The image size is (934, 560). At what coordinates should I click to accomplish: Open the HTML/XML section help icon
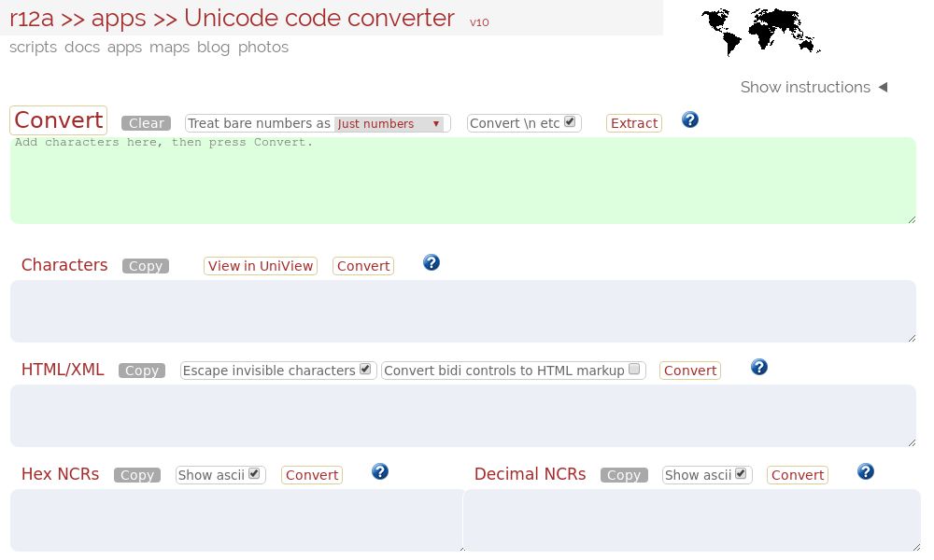coord(759,367)
